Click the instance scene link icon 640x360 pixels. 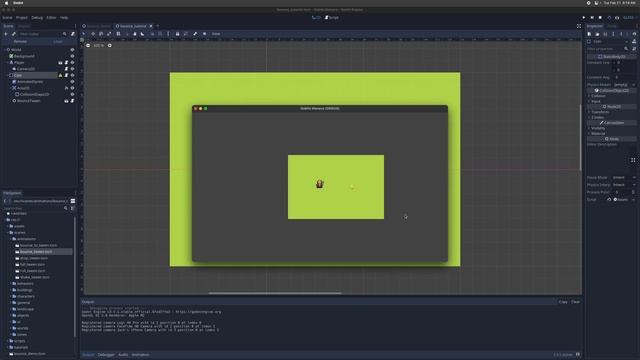pyautogui.click(x=13, y=34)
